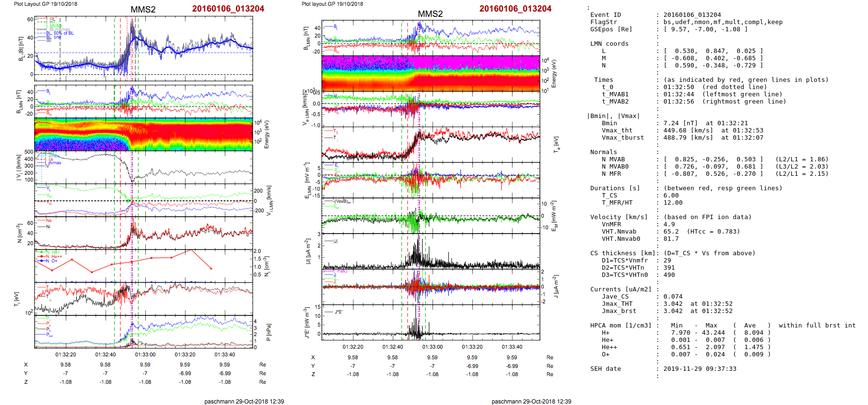This screenshot has width=868, height=405.
Task: Click the |J| current density panel on the right
Action: tap(430, 251)
